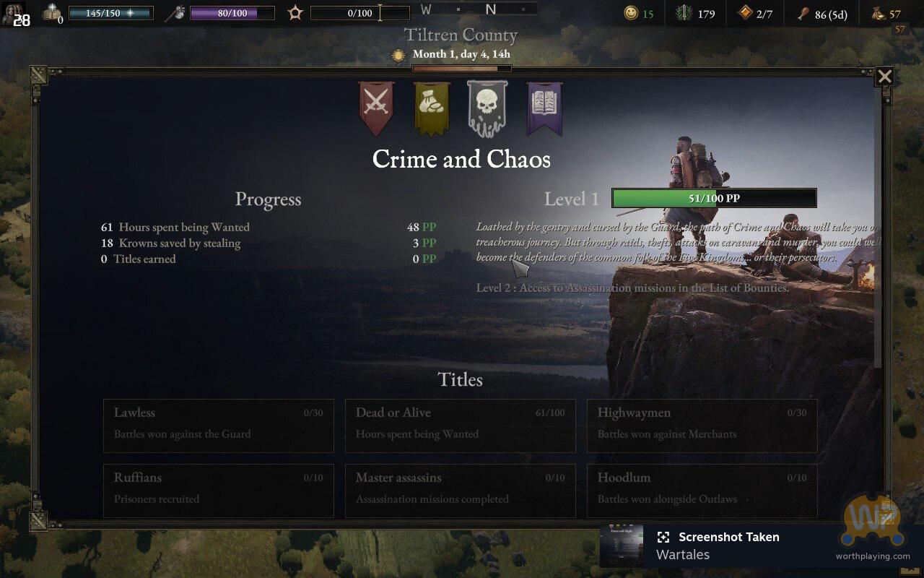The image size is (924, 578).
Task: Click the hammer icon beside purple bar
Action: click(175, 13)
